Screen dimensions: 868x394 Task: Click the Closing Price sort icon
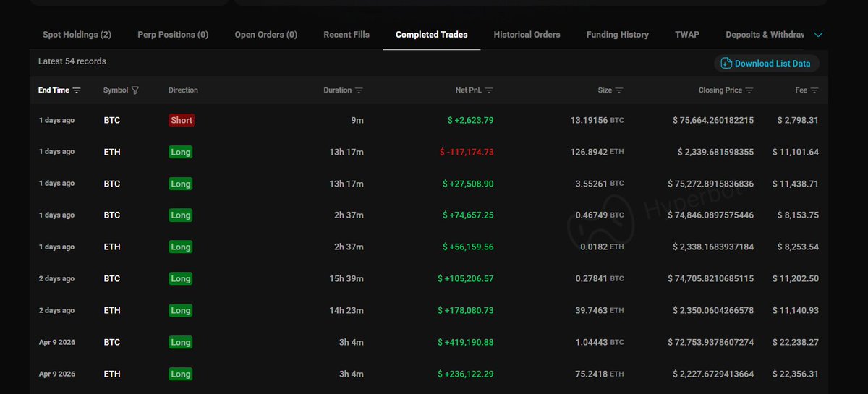click(x=749, y=90)
